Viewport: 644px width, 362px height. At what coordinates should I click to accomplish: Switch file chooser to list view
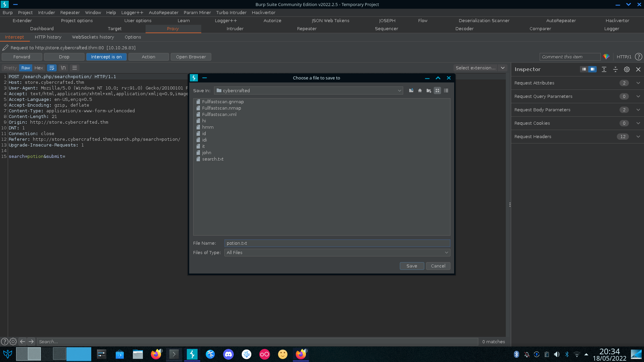(x=437, y=90)
